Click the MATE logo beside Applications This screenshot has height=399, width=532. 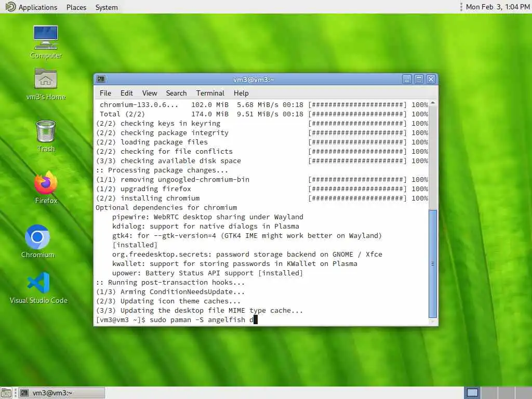coord(10,7)
